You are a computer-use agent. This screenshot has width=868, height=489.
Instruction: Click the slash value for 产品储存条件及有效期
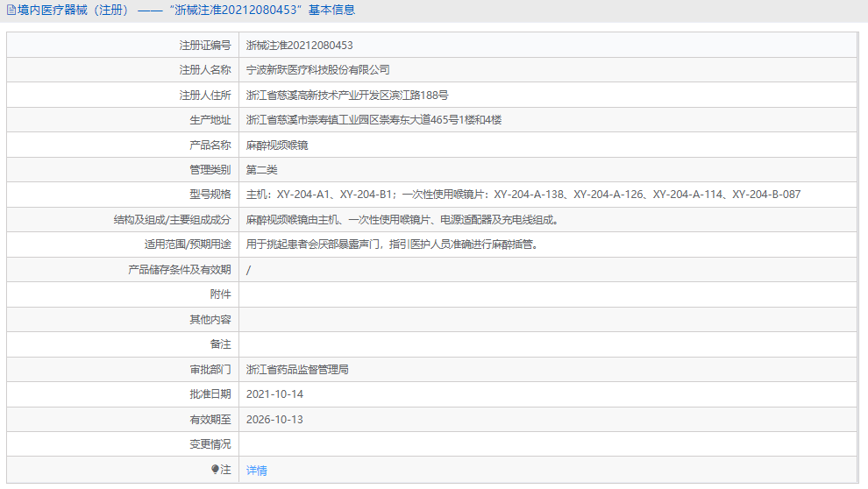point(248,270)
